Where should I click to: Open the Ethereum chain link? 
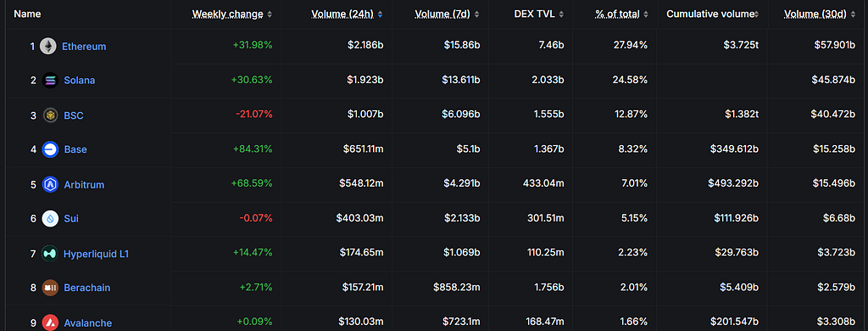click(84, 47)
